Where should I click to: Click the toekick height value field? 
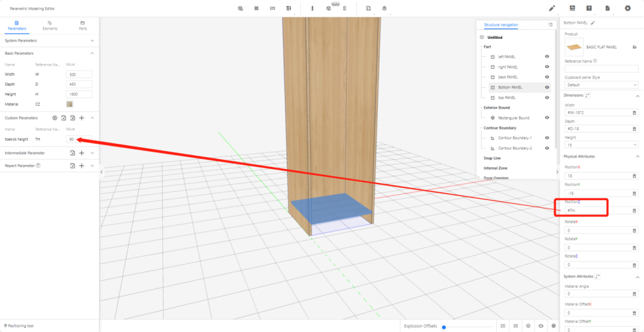(79, 140)
